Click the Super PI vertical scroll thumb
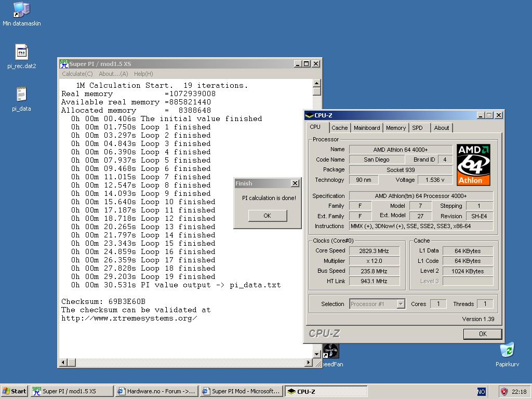 [316, 91]
